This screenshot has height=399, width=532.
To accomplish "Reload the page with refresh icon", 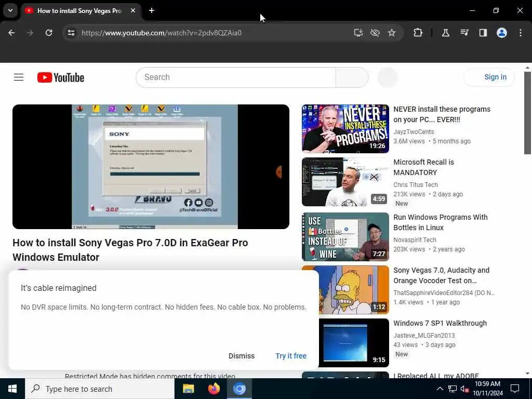I will pyautogui.click(x=49, y=33).
